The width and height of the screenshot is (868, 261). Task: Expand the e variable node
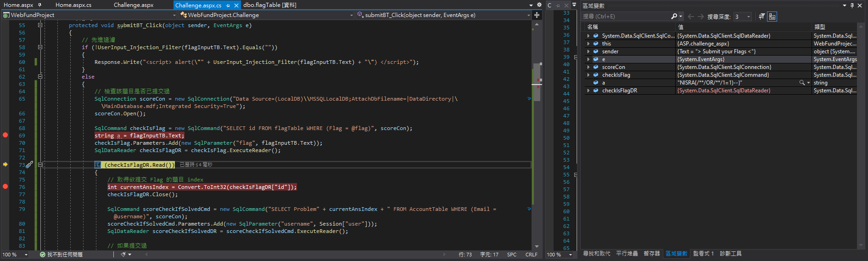pyautogui.click(x=588, y=59)
